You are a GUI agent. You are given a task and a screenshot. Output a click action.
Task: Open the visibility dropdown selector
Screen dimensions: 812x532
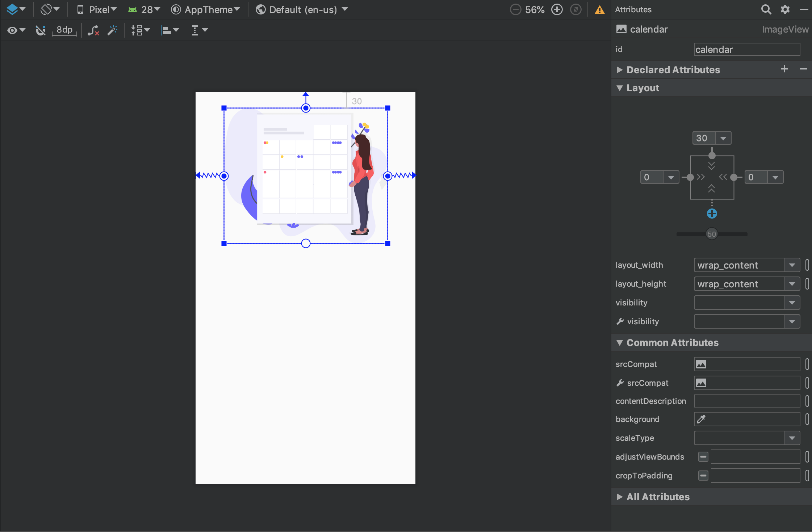(x=793, y=303)
